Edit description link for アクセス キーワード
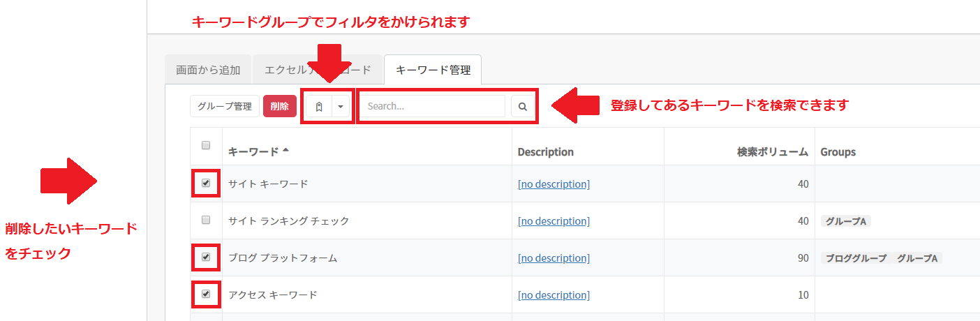 tap(554, 295)
